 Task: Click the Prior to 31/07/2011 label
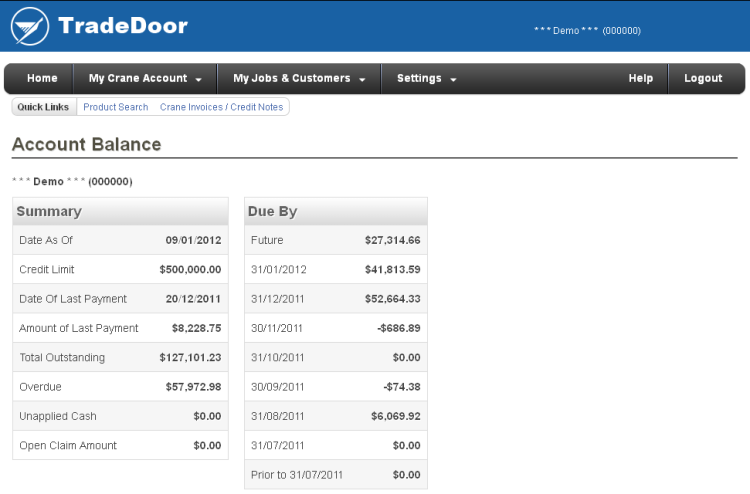(x=297, y=475)
